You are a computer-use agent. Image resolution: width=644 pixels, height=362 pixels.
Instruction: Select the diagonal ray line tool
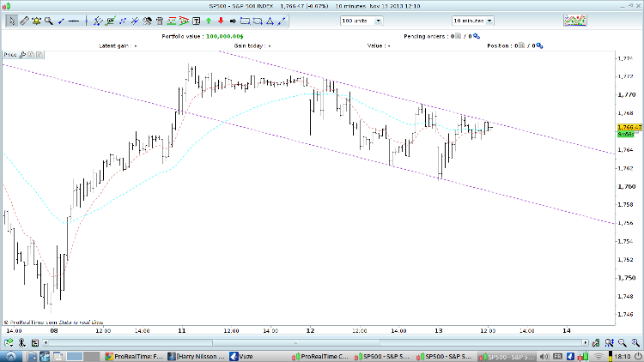coord(282,21)
